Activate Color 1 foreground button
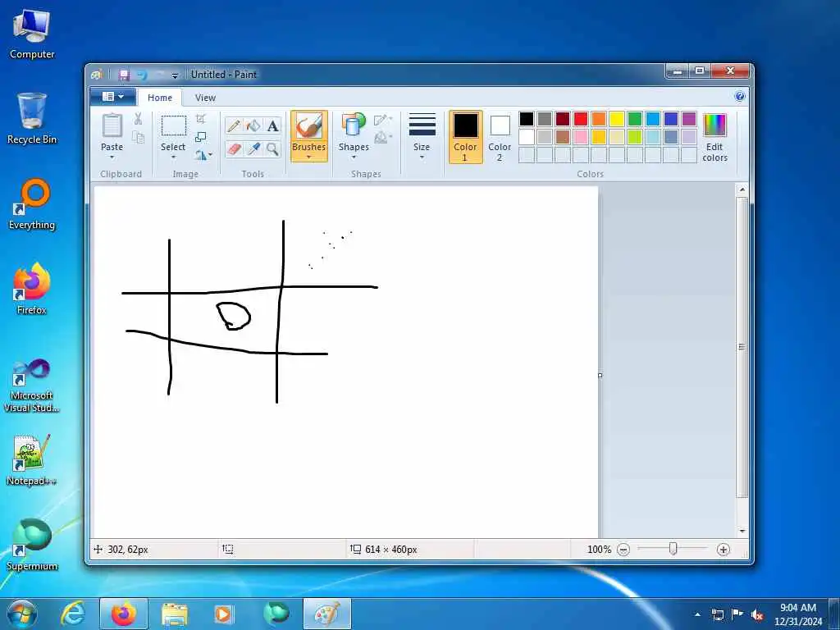840x630 pixels. pyautogui.click(x=466, y=137)
